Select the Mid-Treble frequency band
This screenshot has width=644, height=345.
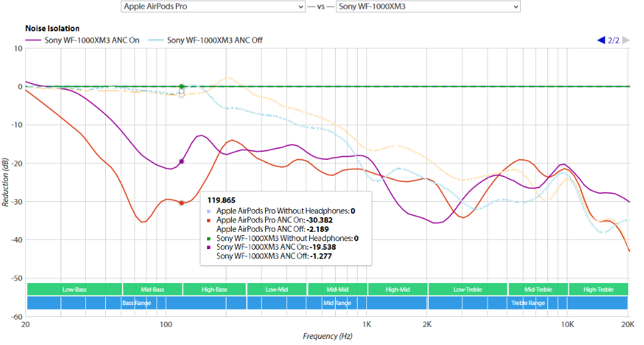[x=538, y=290]
